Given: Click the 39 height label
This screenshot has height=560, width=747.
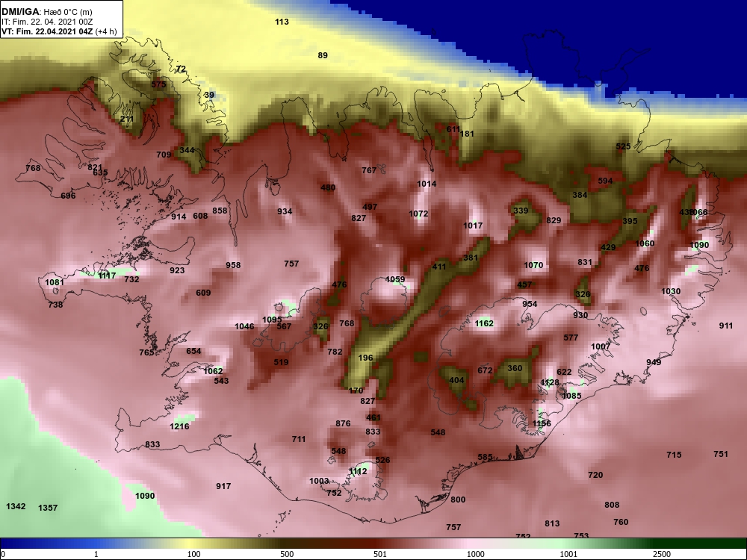Looking at the screenshot, I should (x=209, y=95).
